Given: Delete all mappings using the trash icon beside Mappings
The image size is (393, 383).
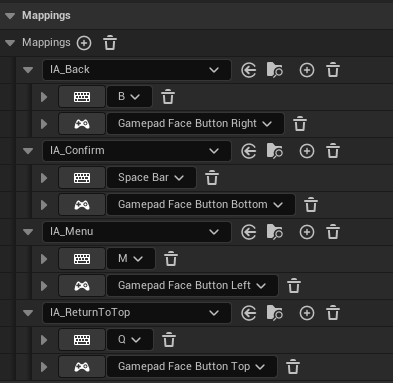Looking at the screenshot, I should 110,43.
